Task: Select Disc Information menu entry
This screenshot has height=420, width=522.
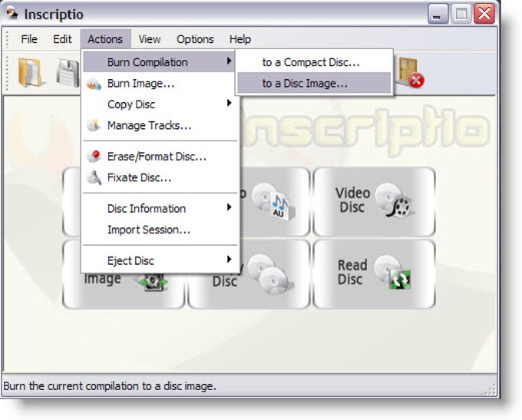Action: pos(159,209)
